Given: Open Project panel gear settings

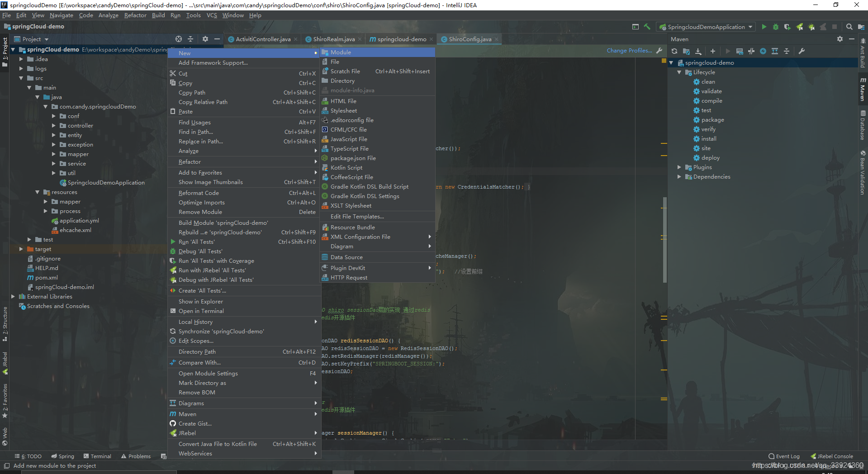Looking at the screenshot, I should pos(205,39).
